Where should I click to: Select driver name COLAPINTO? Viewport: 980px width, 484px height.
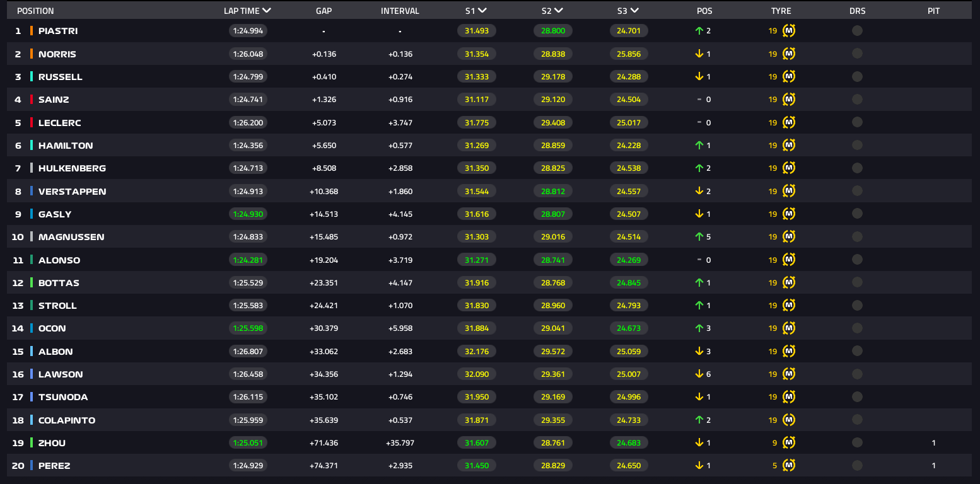[67, 420]
